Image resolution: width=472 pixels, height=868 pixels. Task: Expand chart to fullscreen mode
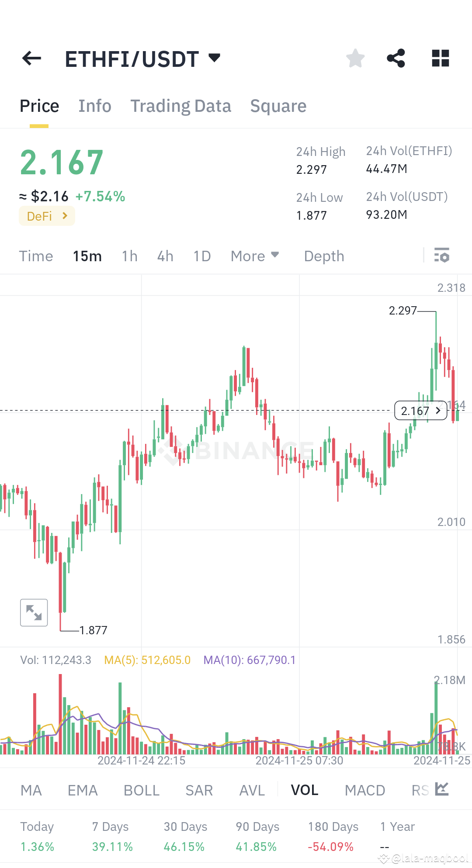click(34, 612)
